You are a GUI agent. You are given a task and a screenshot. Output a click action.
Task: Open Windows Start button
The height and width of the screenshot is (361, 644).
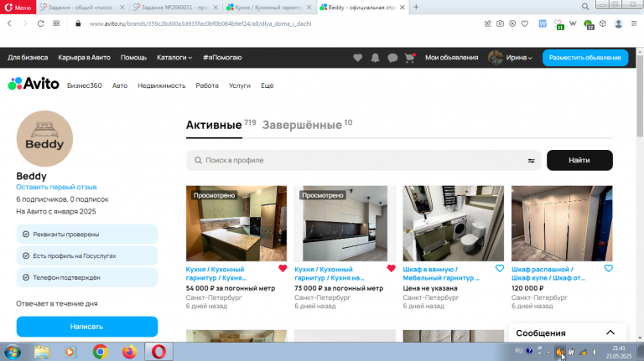(13, 352)
